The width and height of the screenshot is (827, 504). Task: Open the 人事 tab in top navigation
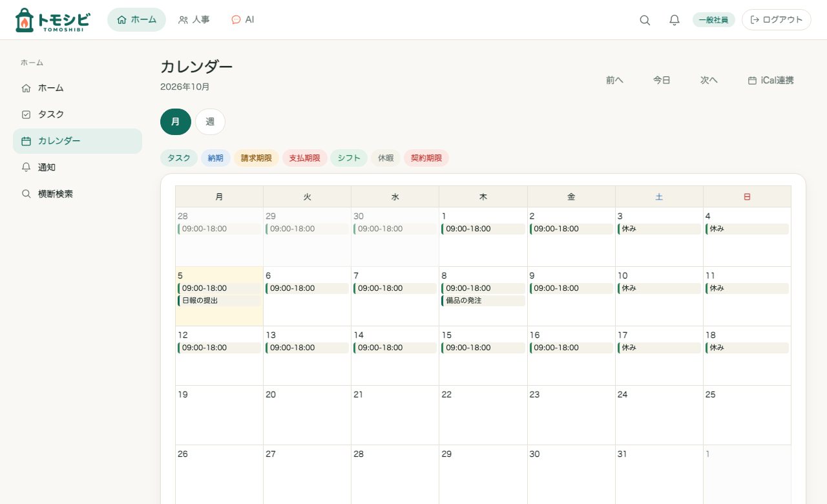click(194, 20)
